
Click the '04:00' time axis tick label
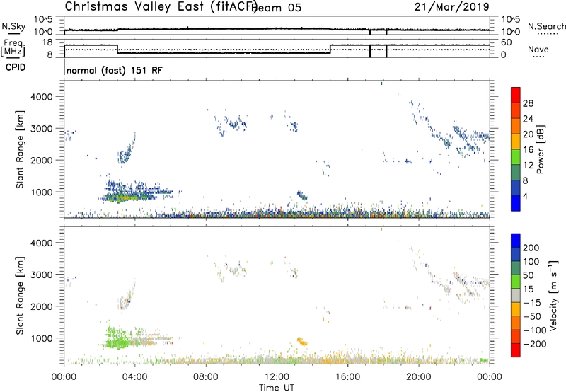(134, 377)
